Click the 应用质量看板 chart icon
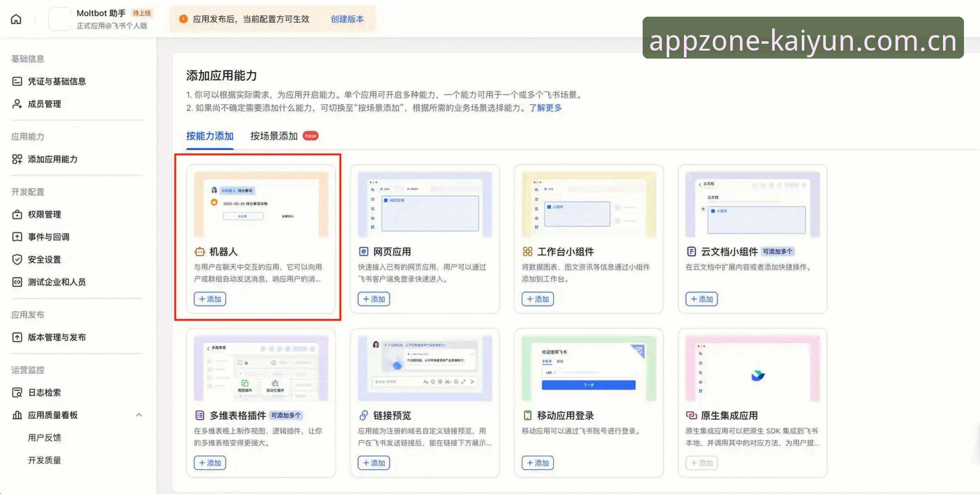The height and width of the screenshot is (494, 980). click(x=17, y=415)
